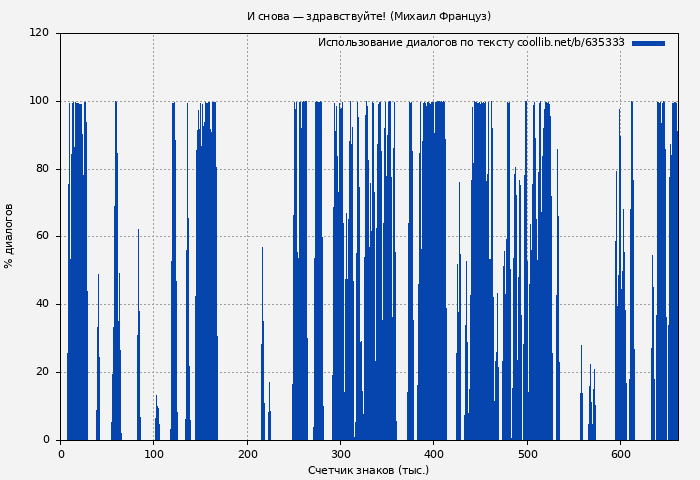This screenshot has width=700, height=480.
Task: Click the x-axis tick label 300
Action: click(340, 454)
